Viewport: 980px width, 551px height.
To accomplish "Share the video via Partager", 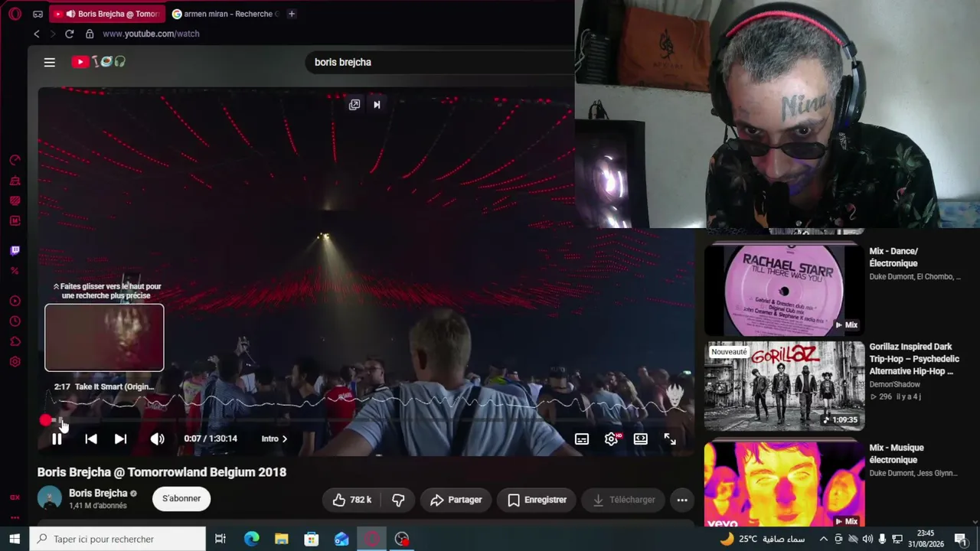I will (x=456, y=500).
